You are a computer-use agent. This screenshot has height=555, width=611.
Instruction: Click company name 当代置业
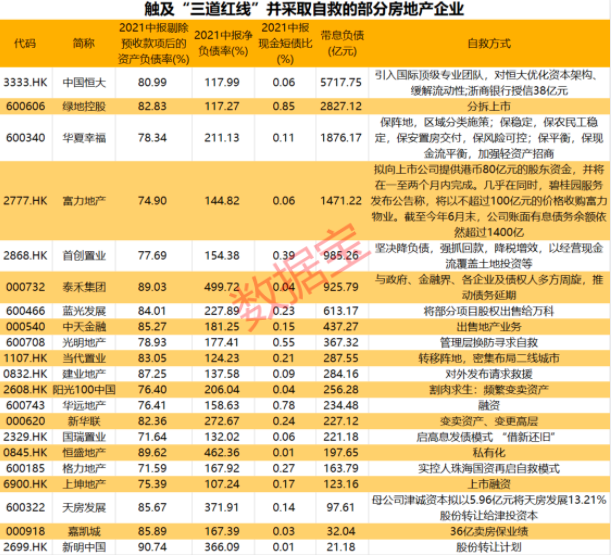coord(84,358)
